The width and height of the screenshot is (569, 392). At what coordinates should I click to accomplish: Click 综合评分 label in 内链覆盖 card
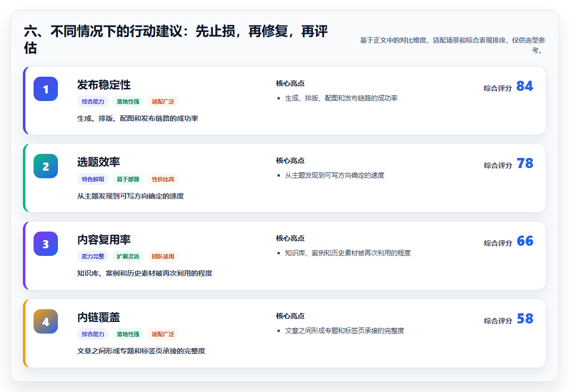pyautogui.click(x=497, y=320)
